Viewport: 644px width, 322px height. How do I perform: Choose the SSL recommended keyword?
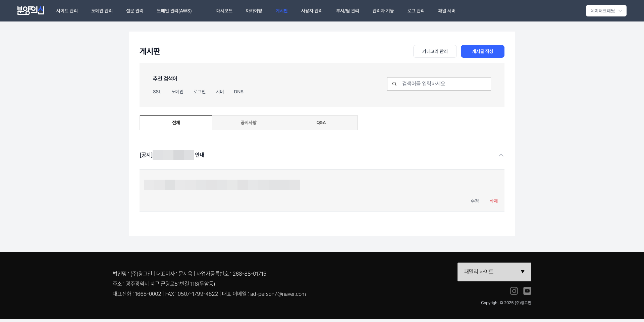157,92
